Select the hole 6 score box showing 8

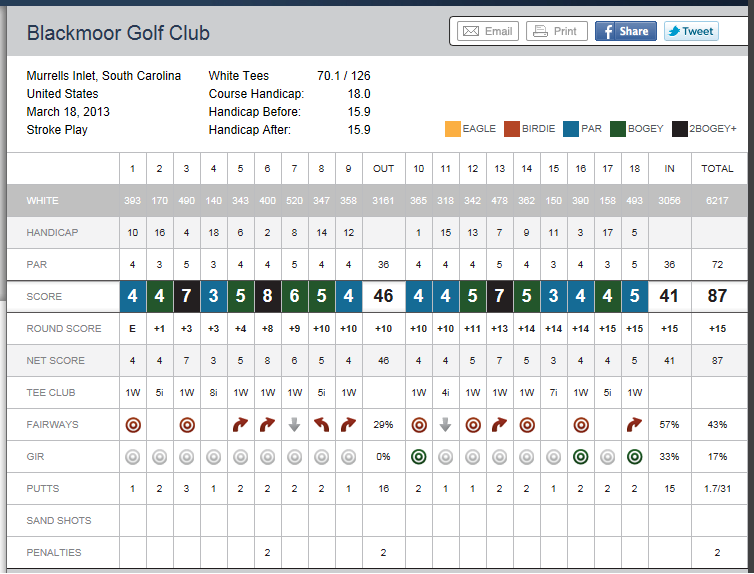pyautogui.click(x=267, y=297)
